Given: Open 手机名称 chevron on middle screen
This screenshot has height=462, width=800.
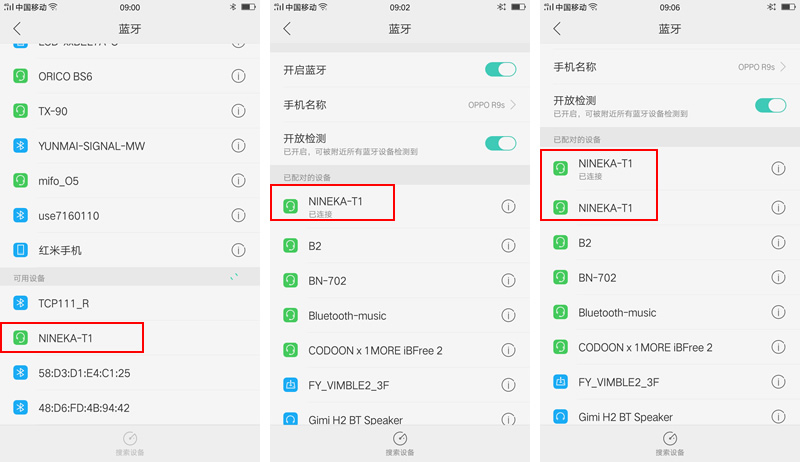Looking at the screenshot, I should tap(513, 105).
